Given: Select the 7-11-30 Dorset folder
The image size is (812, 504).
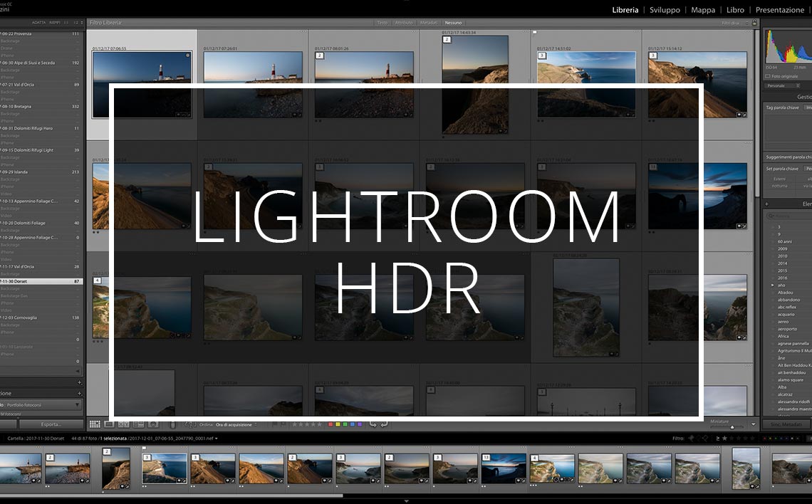Looking at the screenshot, I should coord(41,281).
